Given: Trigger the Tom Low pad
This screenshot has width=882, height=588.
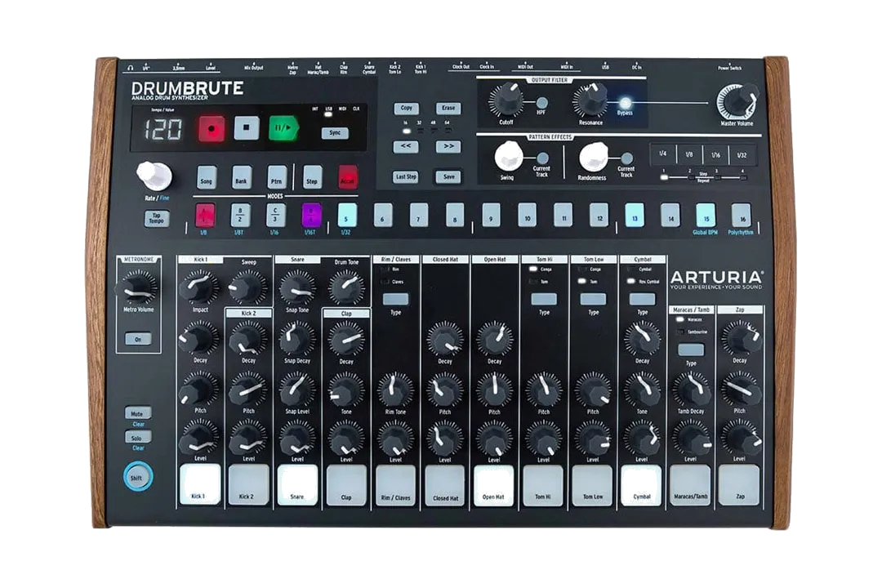Looking at the screenshot, I should pos(593,484).
